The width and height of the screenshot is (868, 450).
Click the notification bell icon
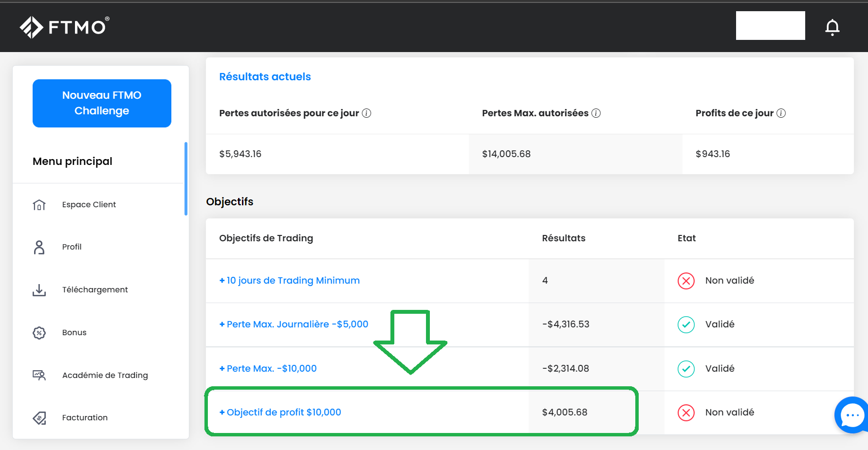tap(832, 27)
